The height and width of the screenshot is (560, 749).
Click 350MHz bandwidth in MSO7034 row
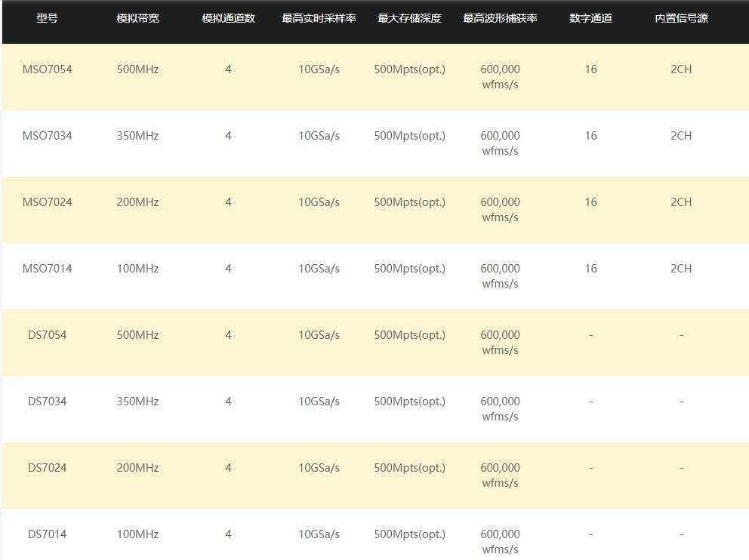(x=137, y=136)
